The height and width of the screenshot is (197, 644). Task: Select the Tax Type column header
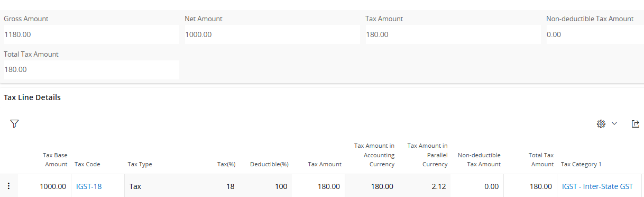tap(140, 164)
